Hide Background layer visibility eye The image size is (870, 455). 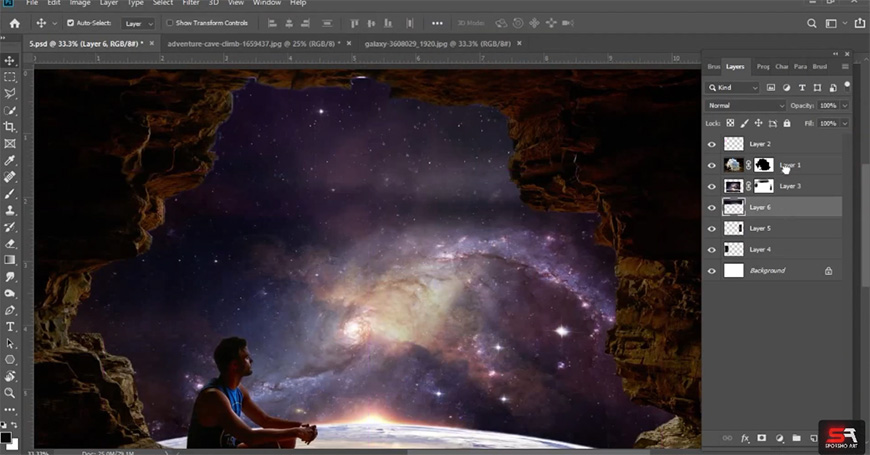(712, 271)
